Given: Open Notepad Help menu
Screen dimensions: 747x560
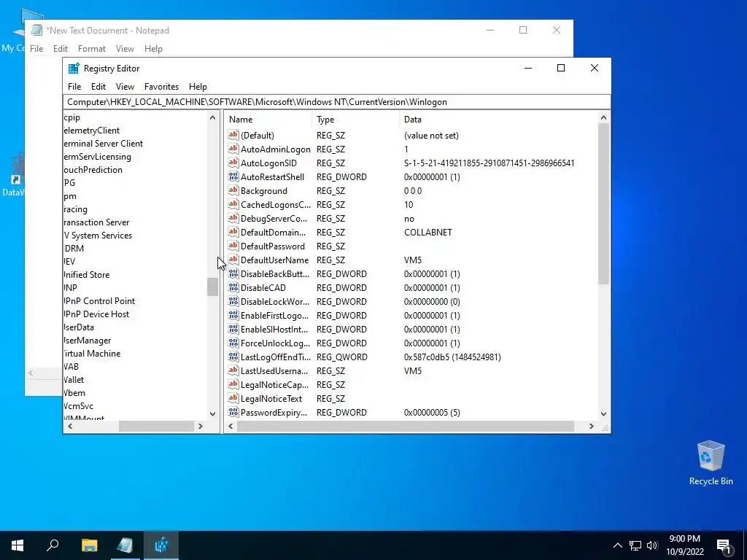Looking at the screenshot, I should pos(153,49).
